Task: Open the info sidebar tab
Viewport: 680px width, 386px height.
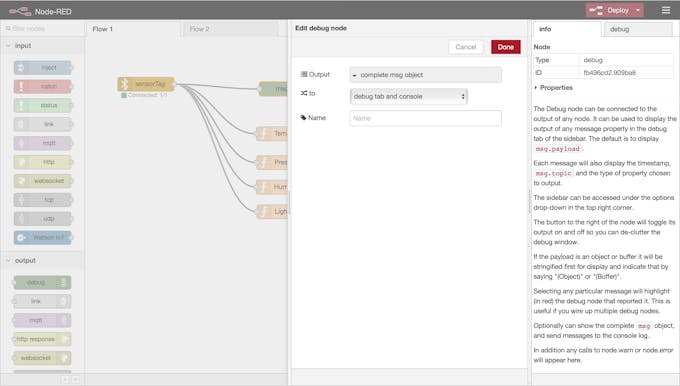Action: pos(567,29)
